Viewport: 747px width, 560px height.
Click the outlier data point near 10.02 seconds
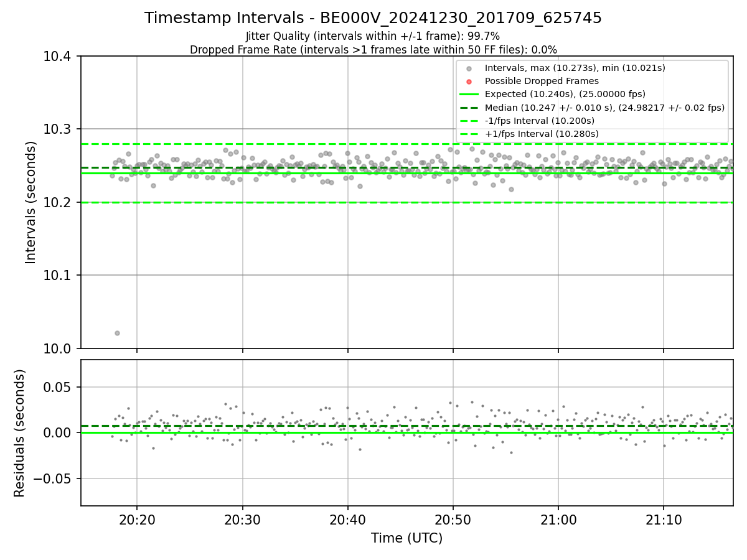(117, 333)
